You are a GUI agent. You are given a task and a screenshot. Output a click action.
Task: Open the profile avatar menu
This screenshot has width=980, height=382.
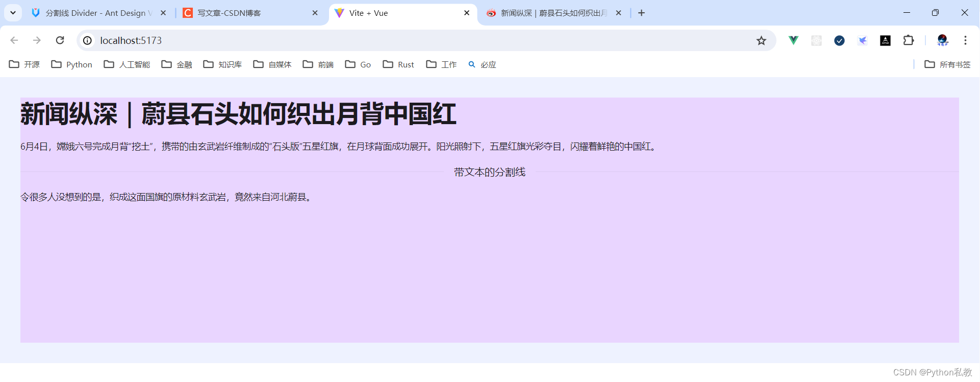(x=942, y=40)
